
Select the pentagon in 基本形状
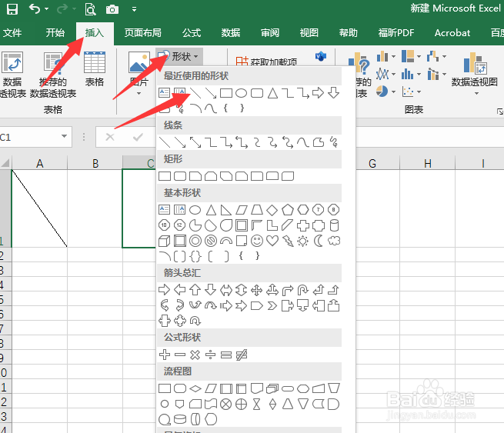288,210
